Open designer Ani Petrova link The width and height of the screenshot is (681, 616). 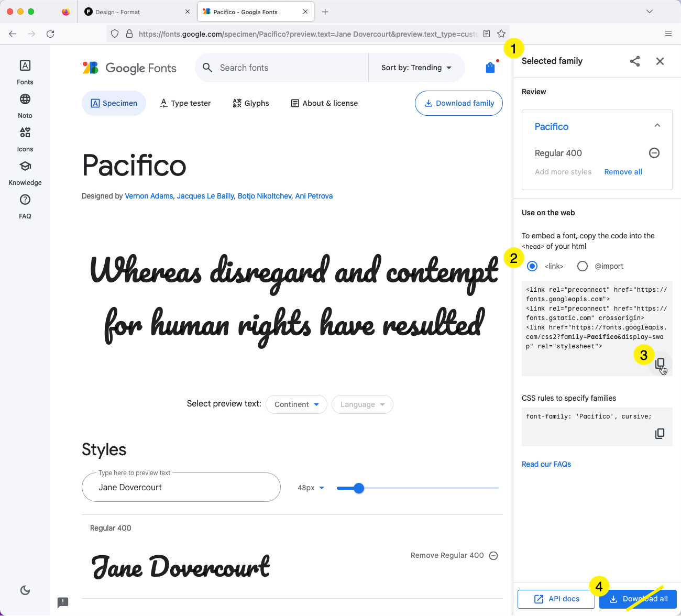(x=314, y=196)
